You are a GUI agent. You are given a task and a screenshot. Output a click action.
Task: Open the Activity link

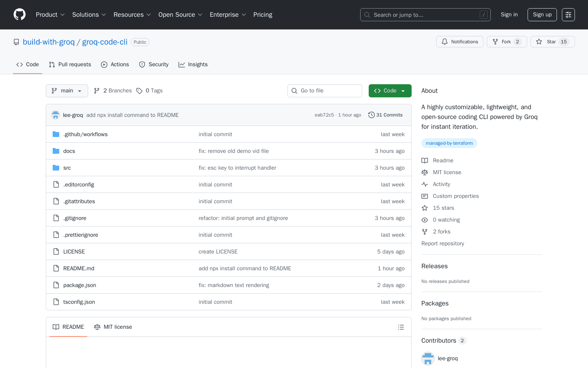pyautogui.click(x=436, y=184)
